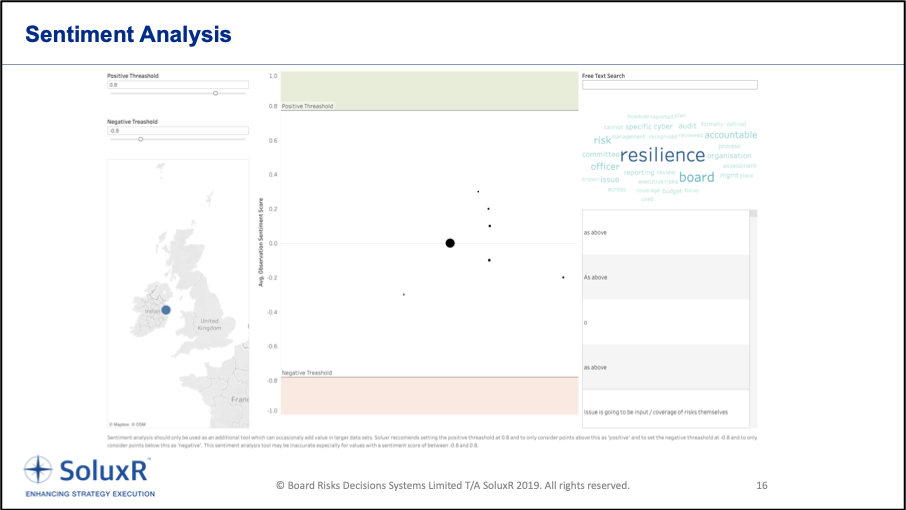Select the comment row containing only 'o'

point(666,322)
